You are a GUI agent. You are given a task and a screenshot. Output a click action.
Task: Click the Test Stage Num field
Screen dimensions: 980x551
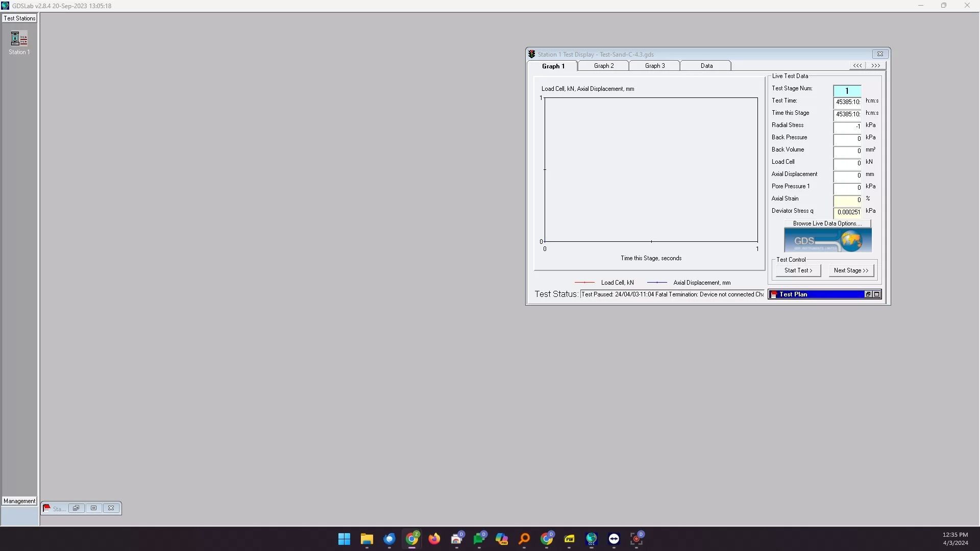(x=847, y=91)
